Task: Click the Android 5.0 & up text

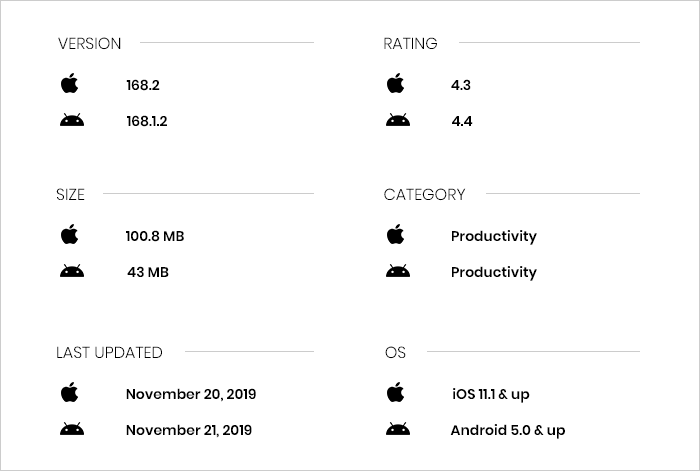Action: point(508,431)
